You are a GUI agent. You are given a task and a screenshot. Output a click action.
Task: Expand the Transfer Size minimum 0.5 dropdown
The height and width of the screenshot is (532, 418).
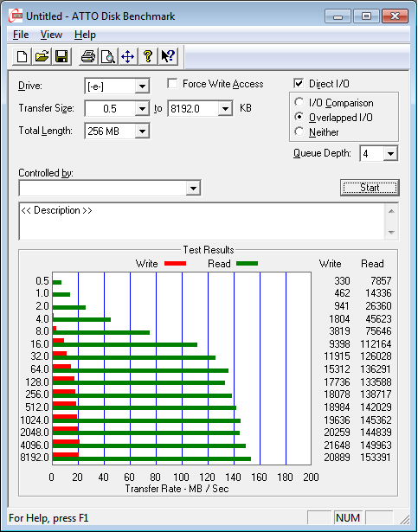[x=142, y=109]
